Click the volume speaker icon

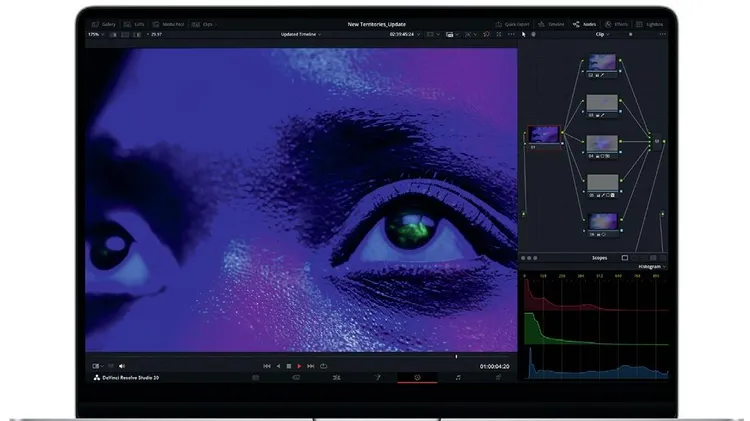pyautogui.click(x=122, y=366)
